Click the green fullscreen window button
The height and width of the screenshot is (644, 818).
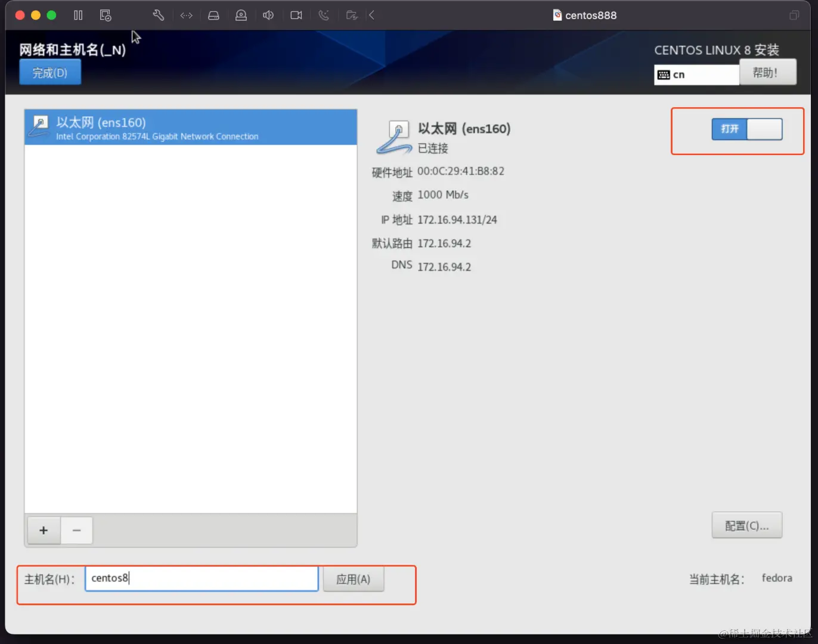52,16
